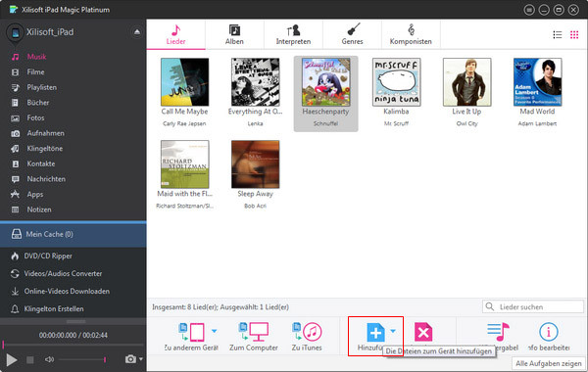Image resolution: width=588 pixels, height=372 pixels.
Task: Open Notizen in the sidebar
Action: click(x=39, y=209)
